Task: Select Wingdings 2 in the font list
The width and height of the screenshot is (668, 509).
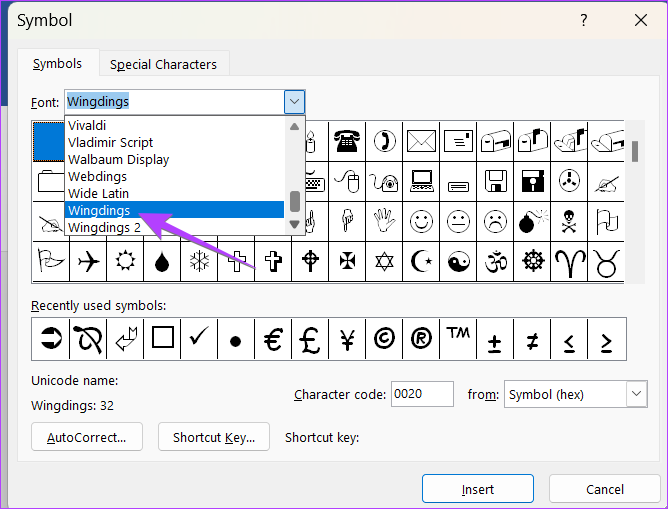Action: [104, 227]
